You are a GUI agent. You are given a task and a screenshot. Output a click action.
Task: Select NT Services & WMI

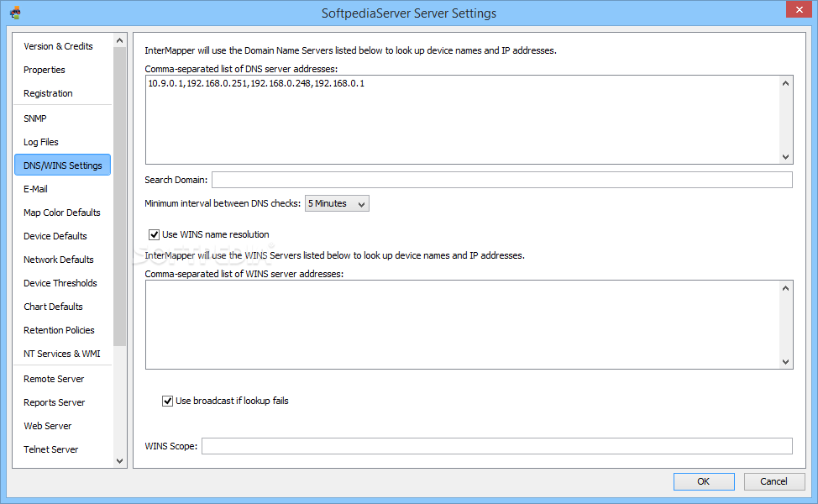tap(61, 353)
